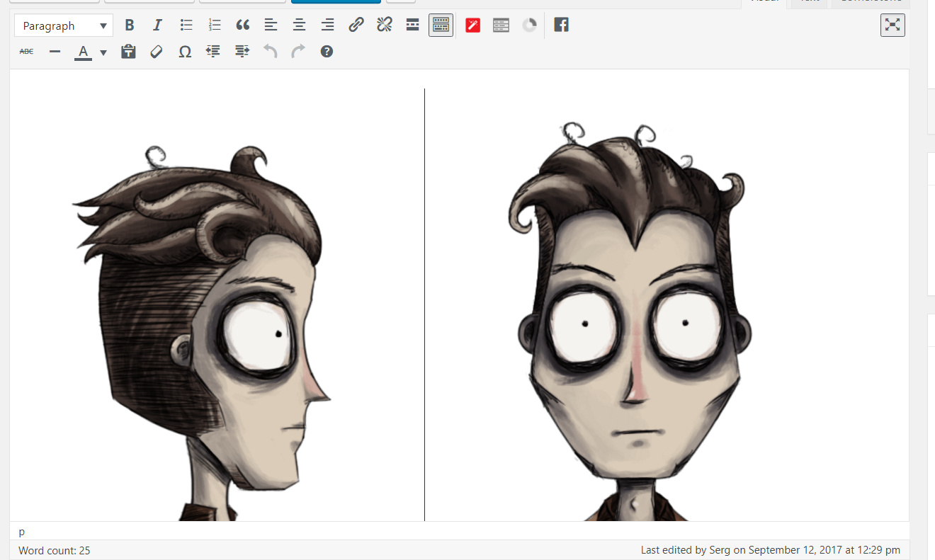Open the special character Omega tool
The height and width of the screenshot is (560, 935).
185,52
